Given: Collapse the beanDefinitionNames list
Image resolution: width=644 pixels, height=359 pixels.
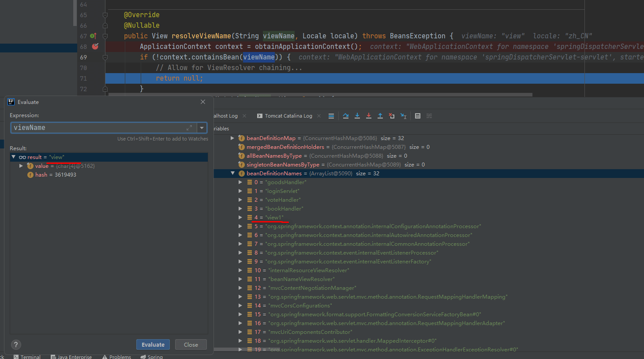Looking at the screenshot, I should click(x=232, y=174).
